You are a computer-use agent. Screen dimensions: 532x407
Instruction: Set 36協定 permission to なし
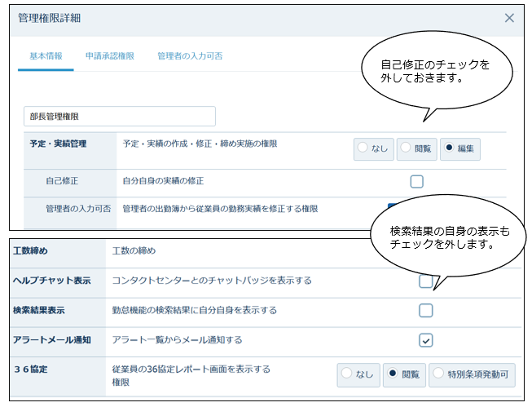357,374
